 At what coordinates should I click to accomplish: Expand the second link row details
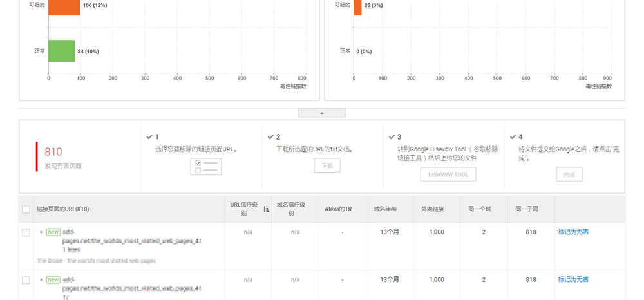pos(41,279)
